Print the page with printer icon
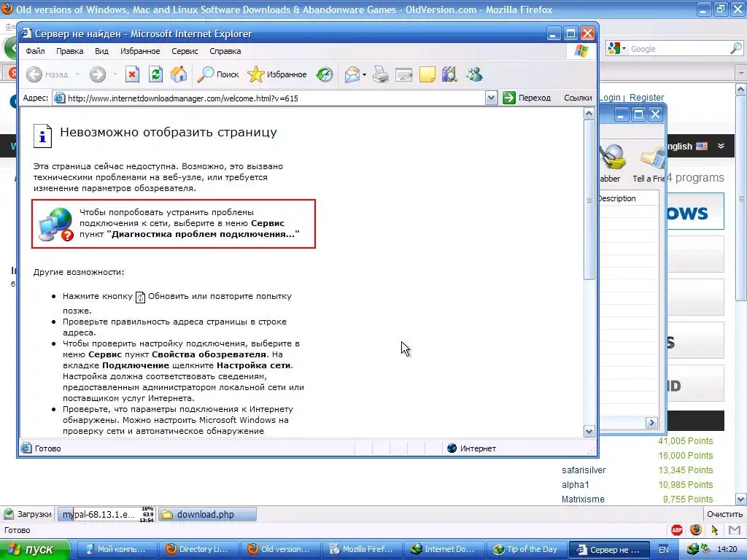 tap(380, 74)
